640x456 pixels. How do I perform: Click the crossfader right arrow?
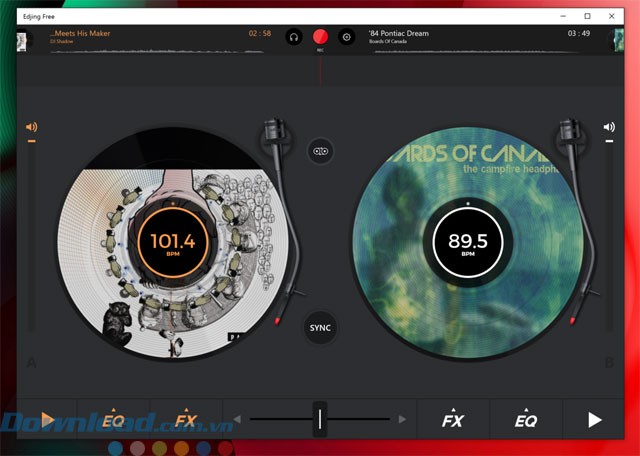(x=402, y=419)
